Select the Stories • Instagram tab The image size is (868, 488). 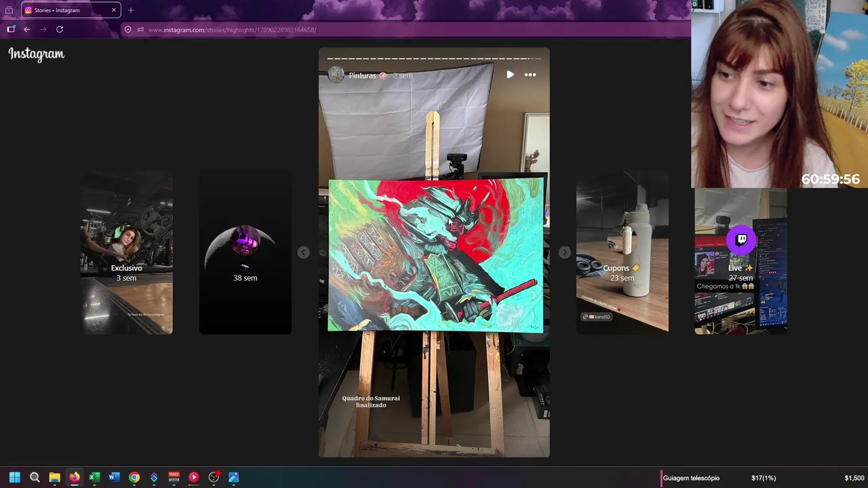click(71, 10)
